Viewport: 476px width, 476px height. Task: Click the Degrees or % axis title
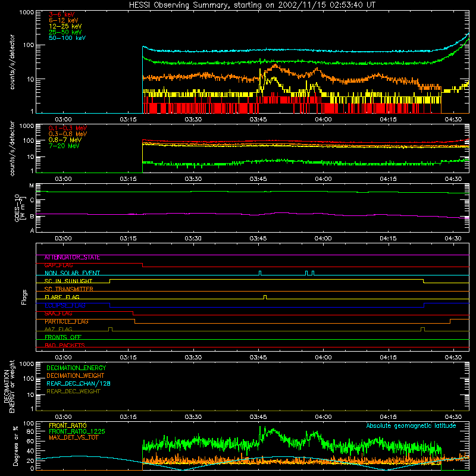(15, 446)
